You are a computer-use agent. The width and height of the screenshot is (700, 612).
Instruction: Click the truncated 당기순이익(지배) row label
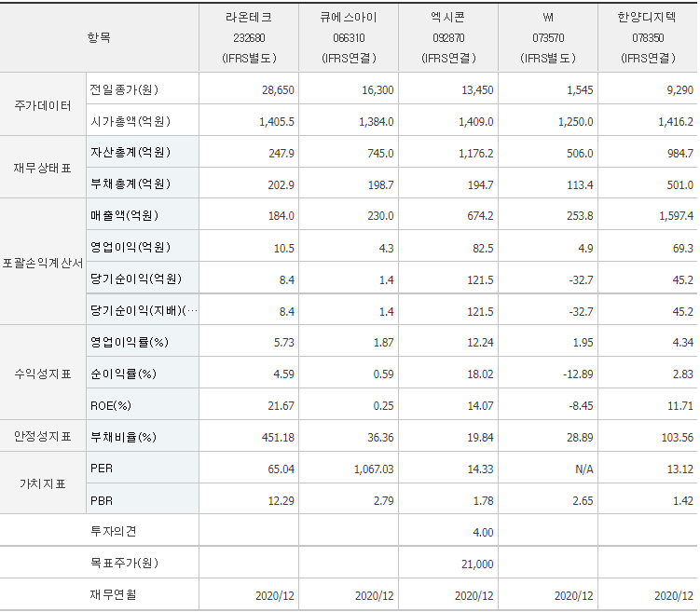click(x=144, y=310)
